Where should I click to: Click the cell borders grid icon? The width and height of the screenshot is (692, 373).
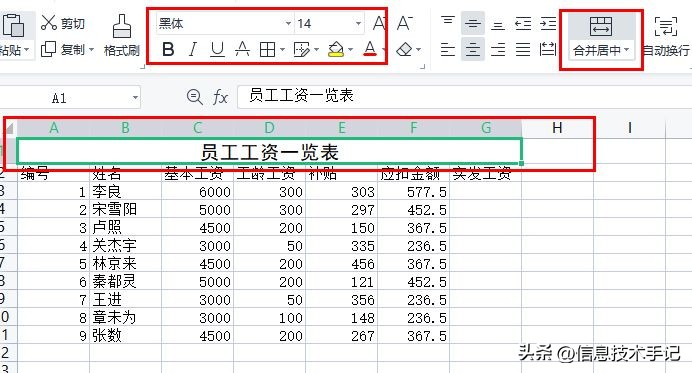pyautogui.click(x=267, y=49)
